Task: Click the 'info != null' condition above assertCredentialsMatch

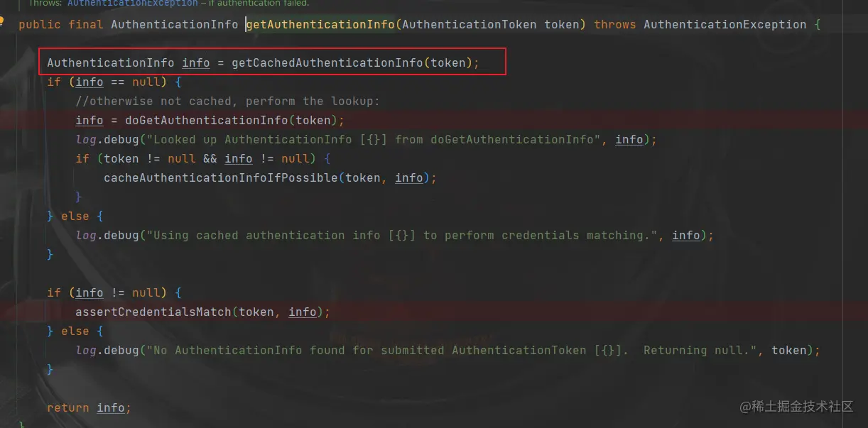Action: pyautogui.click(x=118, y=292)
